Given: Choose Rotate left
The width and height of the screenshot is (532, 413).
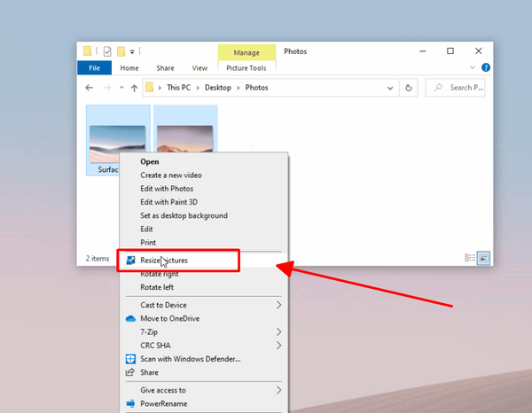Looking at the screenshot, I should [204, 287].
